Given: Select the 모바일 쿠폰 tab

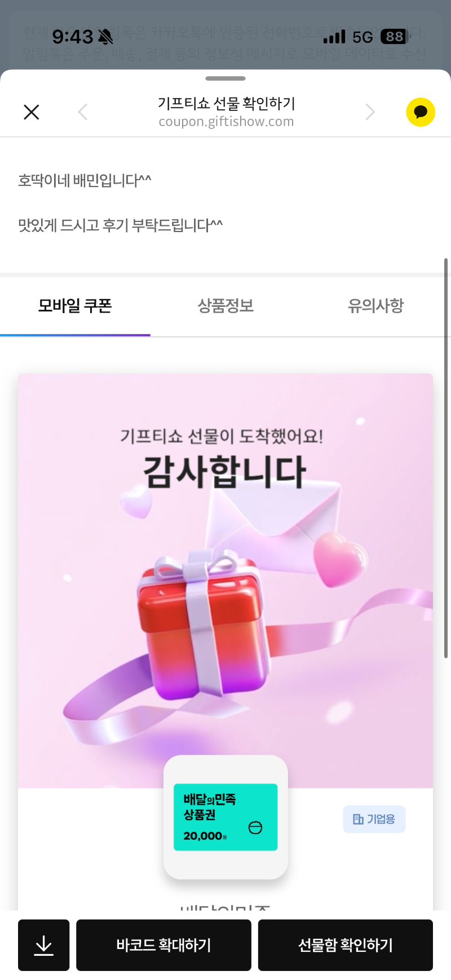Looking at the screenshot, I should pos(75,306).
